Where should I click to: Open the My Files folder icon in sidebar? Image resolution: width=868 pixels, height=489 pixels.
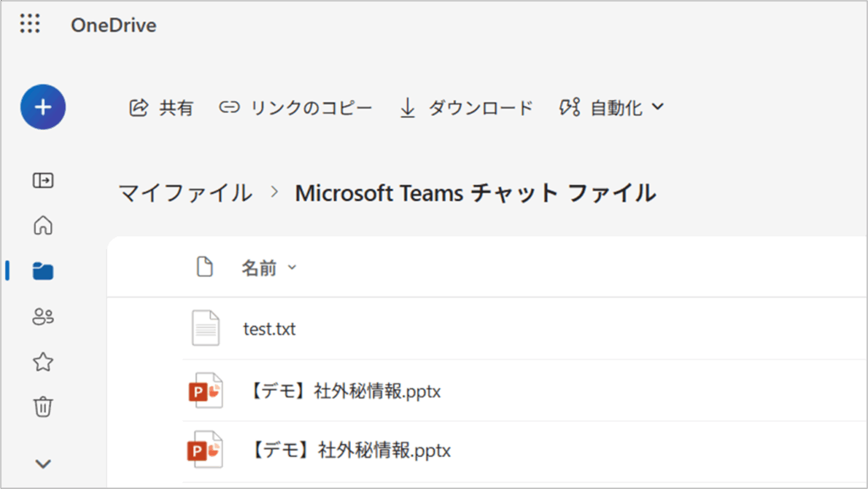tap(43, 271)
